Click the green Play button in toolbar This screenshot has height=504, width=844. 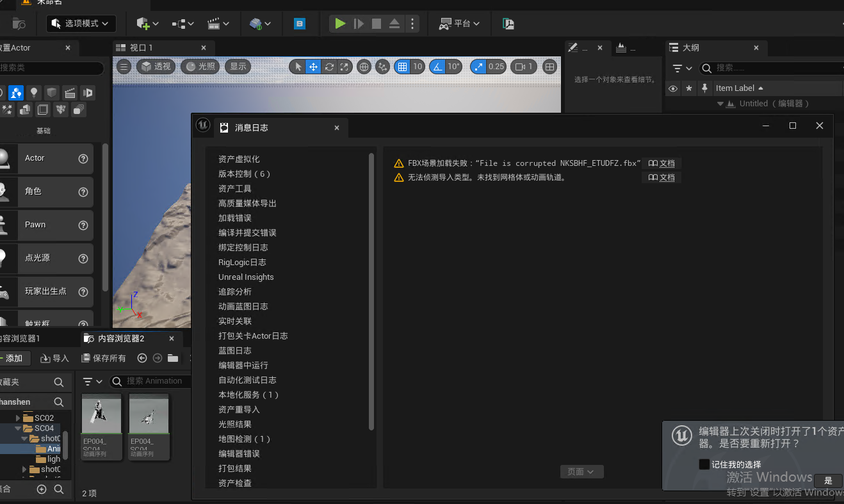point(340,24)
